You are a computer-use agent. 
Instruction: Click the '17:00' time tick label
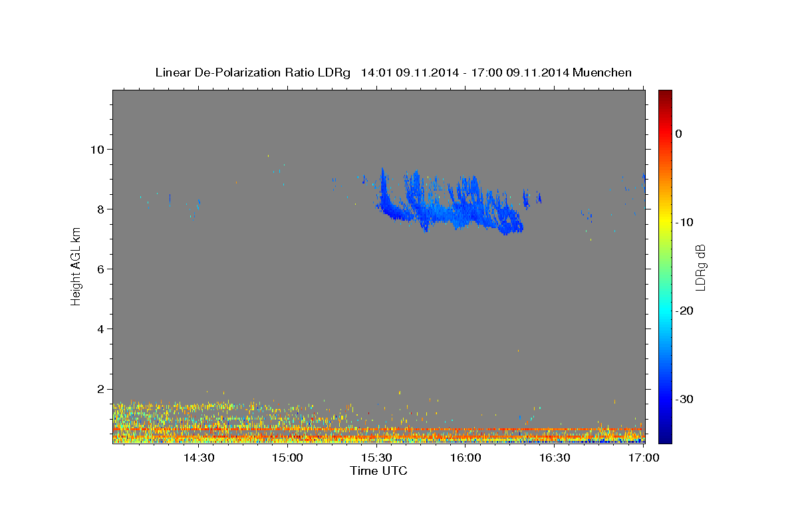click(x=643, y=458)
